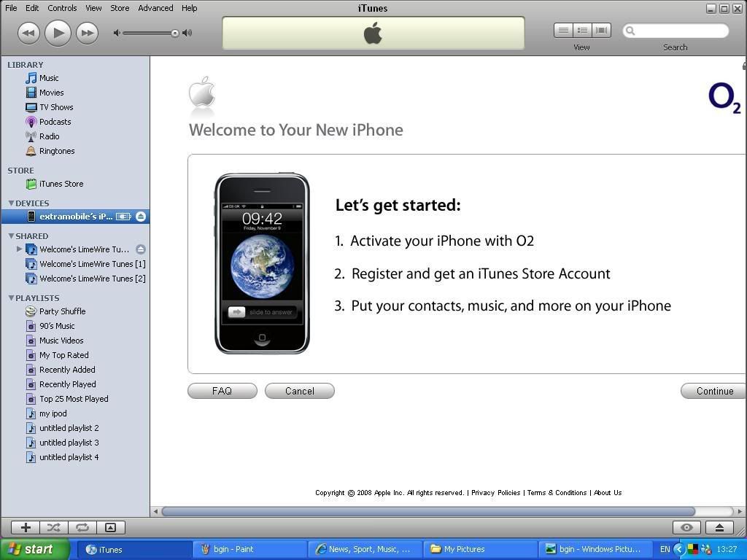Open the Recently Added playlist
Screen dimensions: 747x560
tap(67, 370)
